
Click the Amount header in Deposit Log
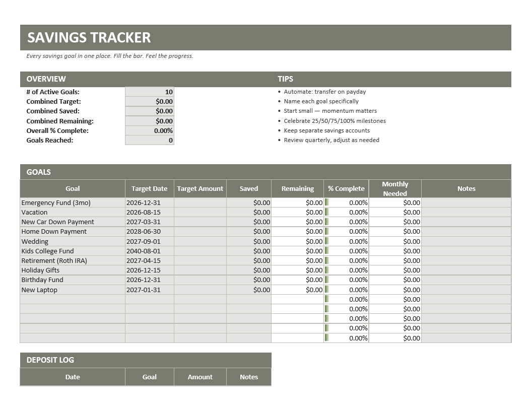click(200, 377)
